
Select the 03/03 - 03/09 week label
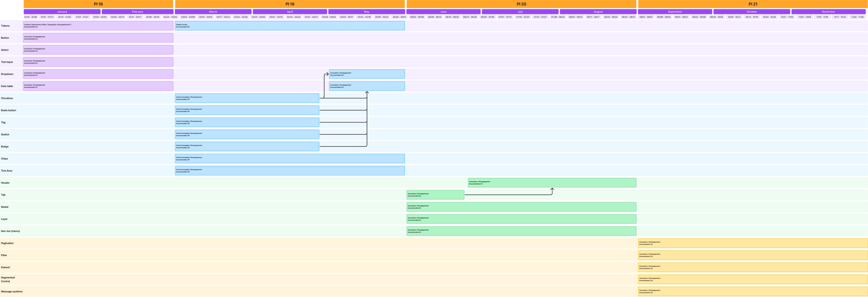click(188, 17)
